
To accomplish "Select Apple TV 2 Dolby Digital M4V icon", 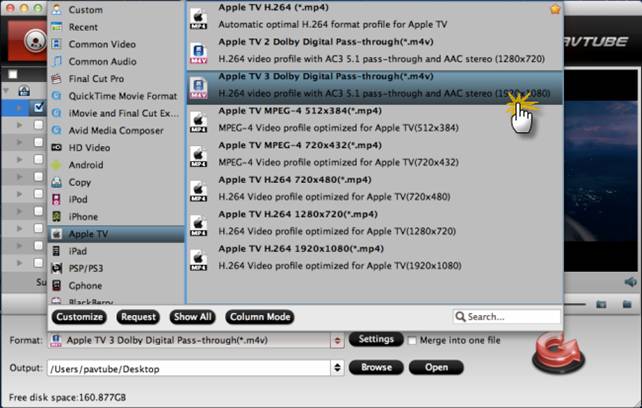I will (199, 53).
